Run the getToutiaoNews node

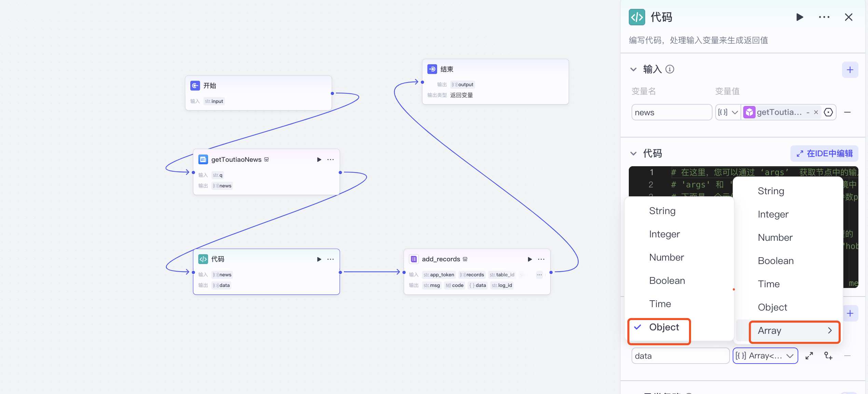319,160
